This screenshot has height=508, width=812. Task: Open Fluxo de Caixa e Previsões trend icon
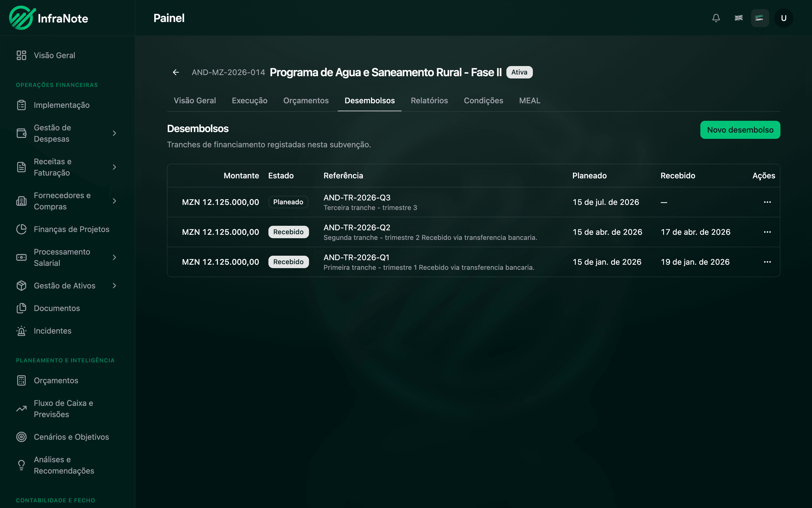21,409
